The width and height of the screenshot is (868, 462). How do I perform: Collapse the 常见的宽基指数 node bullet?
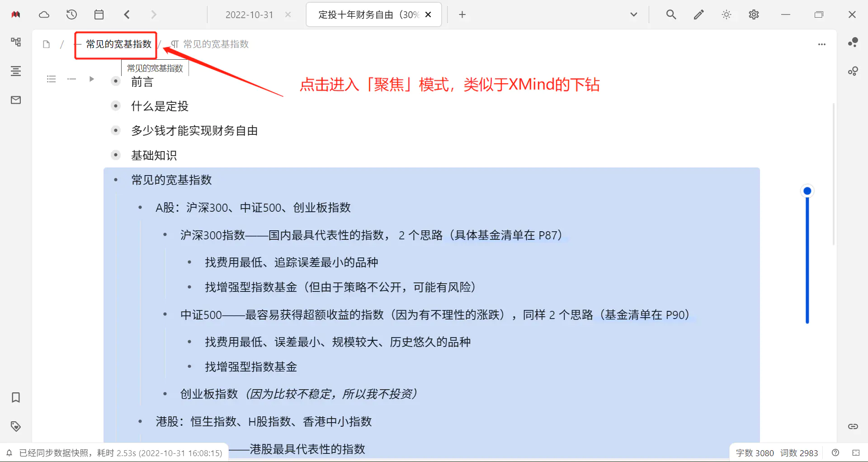coord(116,180)
